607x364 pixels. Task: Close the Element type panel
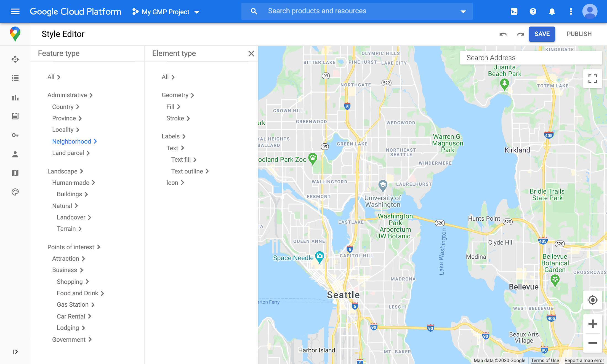(251, 53)
